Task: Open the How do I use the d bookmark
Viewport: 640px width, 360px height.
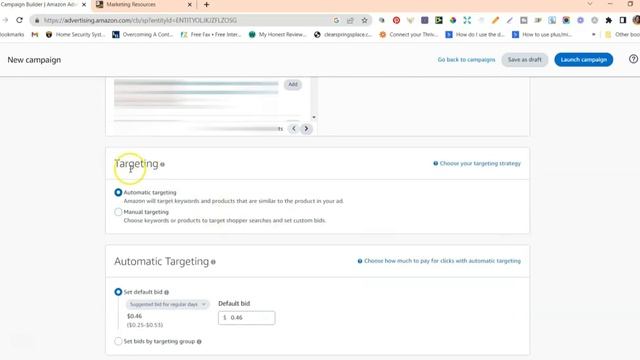Action: [475, 35]
